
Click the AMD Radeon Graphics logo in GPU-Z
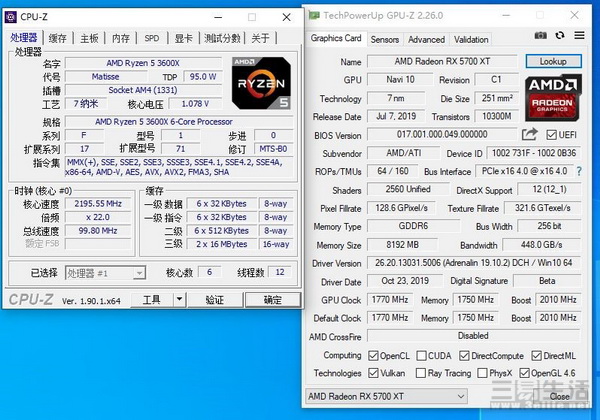pyautogui.click(x=553, y=98)
